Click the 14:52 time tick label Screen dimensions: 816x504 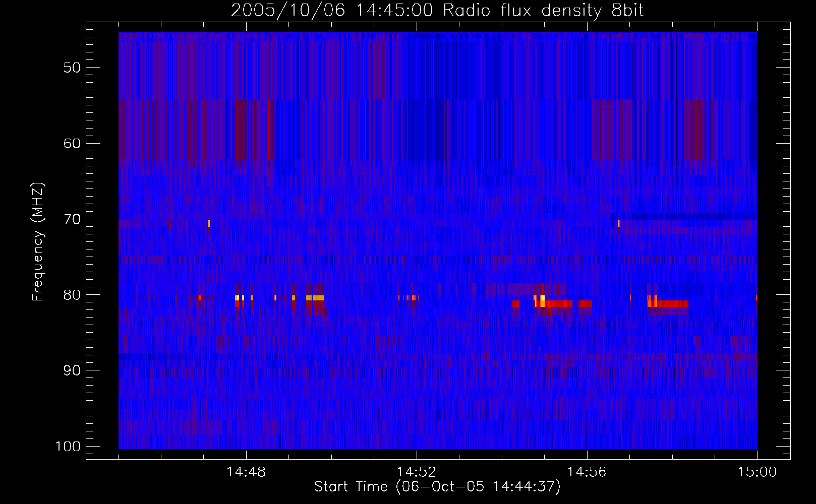coord(417,472)
